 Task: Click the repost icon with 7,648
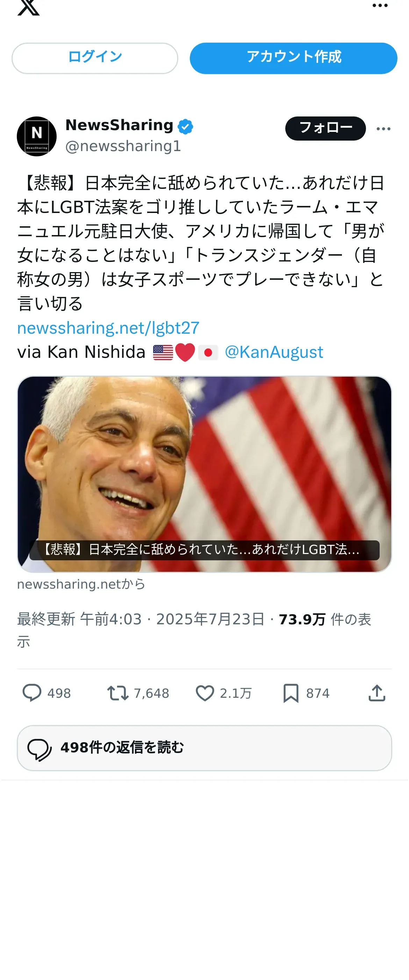(118, 693)
